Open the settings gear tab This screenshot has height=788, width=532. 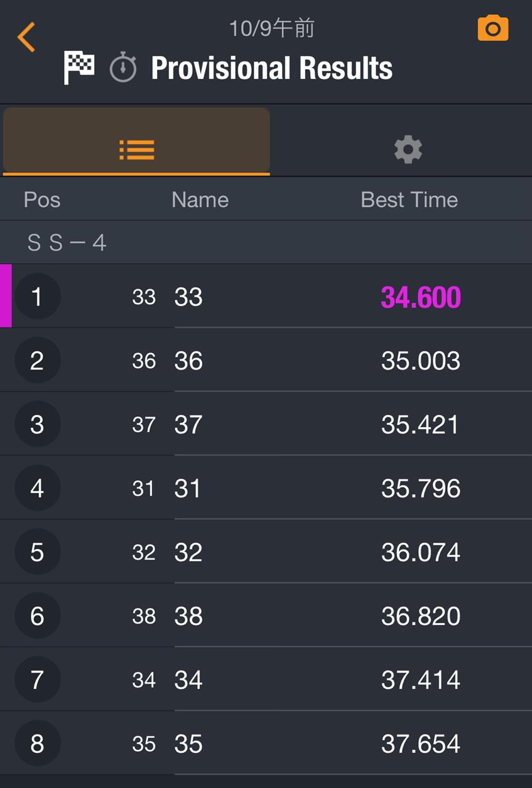pyautogui.click(x=408, y=150)
